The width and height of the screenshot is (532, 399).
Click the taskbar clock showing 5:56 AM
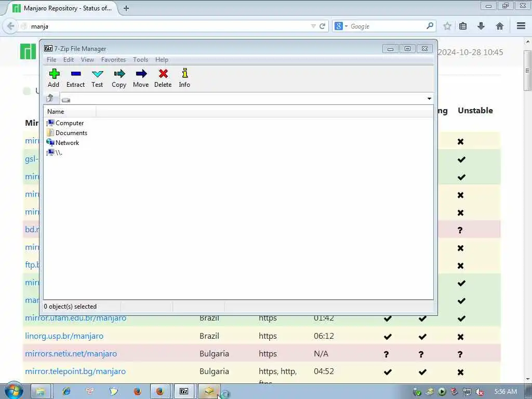coord(506,392)
